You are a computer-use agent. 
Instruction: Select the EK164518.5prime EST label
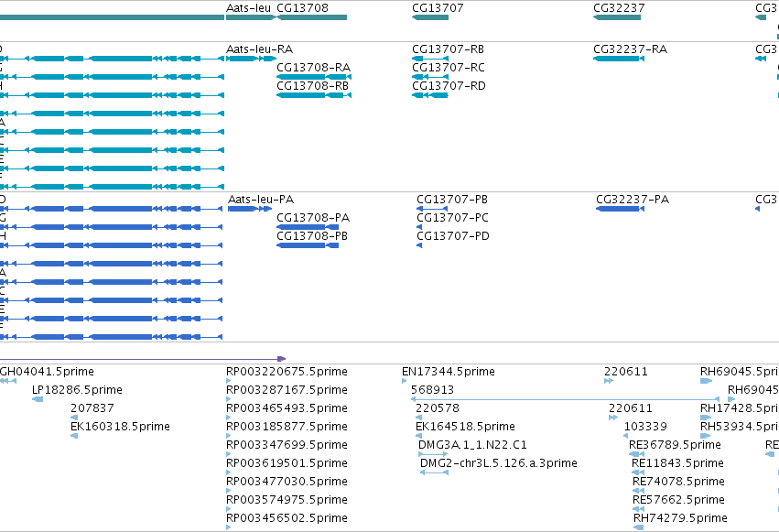(x=465, y=427)
